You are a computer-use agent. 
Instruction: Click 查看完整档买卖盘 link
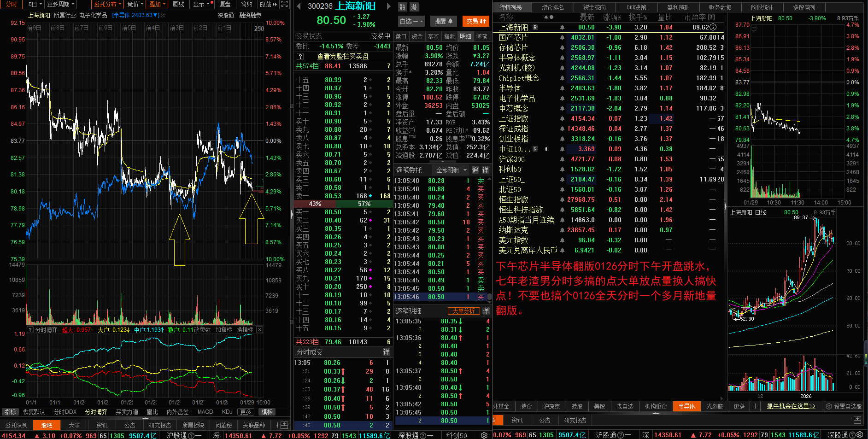tap(343, 56)
